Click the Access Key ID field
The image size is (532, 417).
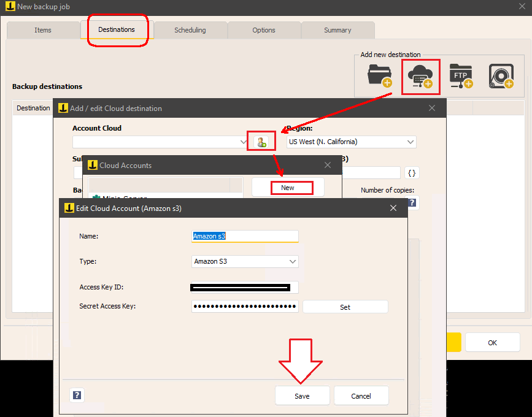coord(245,287)
